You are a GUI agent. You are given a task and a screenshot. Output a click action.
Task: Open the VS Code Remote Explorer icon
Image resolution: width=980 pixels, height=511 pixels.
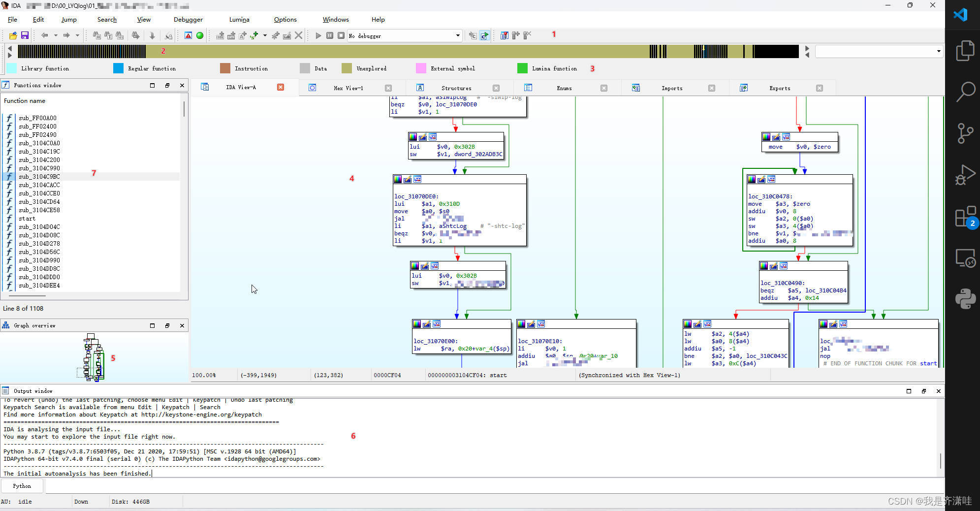coord(965,257)
